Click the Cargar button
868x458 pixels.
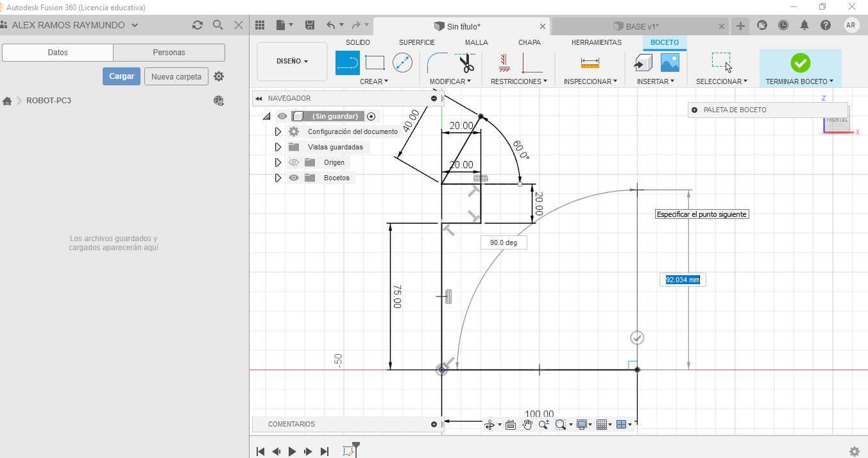(121, 76)
